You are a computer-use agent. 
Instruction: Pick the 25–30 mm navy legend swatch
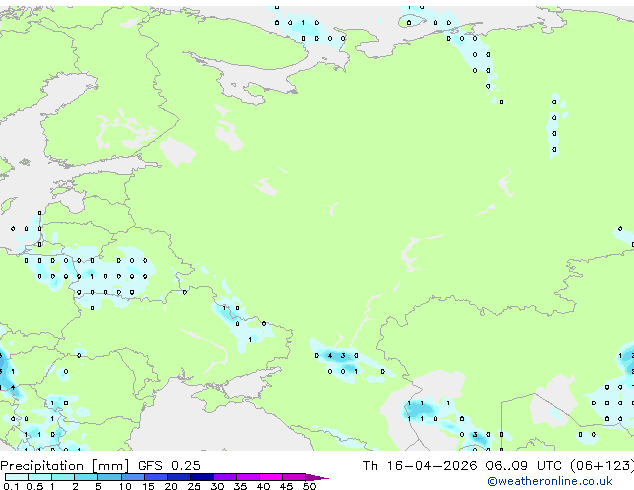pos(202,477)
